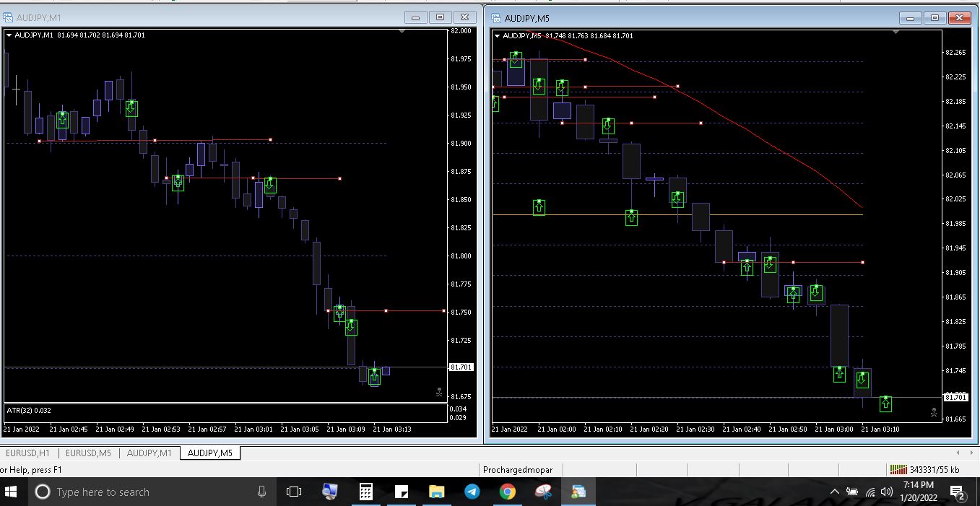Click the Type here to search box
The height and width of the screenshot is (506, 980).
[152, 492]
